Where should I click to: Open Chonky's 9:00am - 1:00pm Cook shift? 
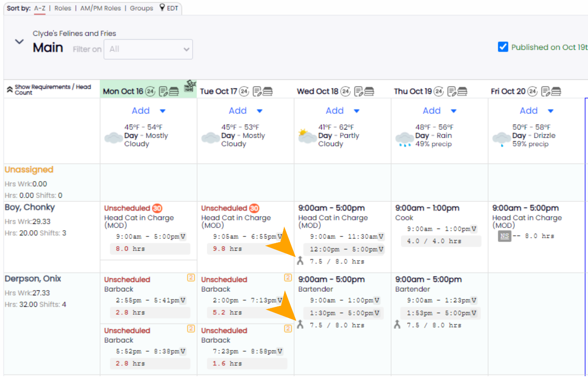(x=427, y=208)
